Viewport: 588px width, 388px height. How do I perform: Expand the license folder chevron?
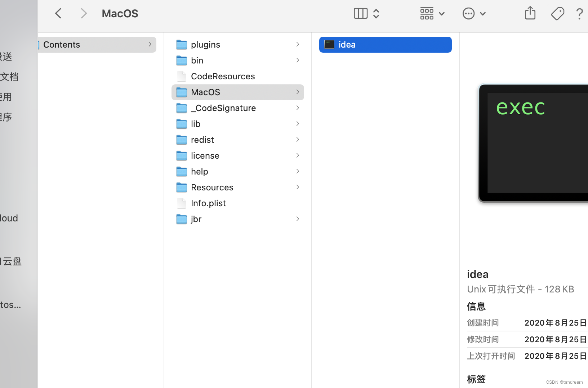pos(298,155)
